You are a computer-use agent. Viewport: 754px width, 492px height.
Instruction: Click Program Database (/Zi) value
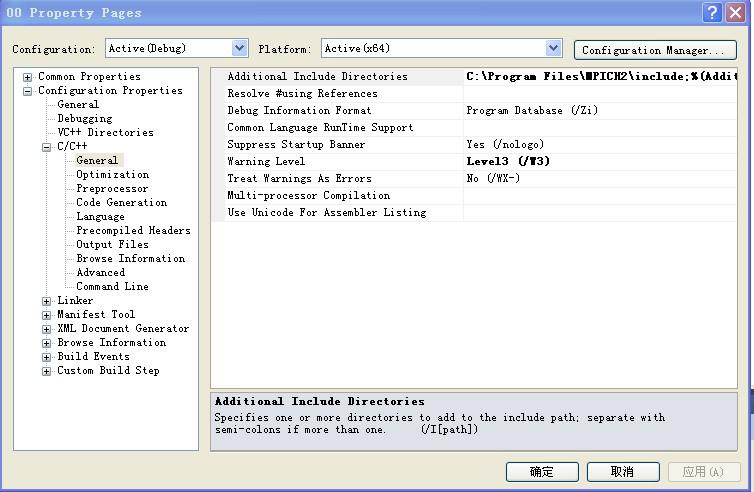(x=532, y=111)
